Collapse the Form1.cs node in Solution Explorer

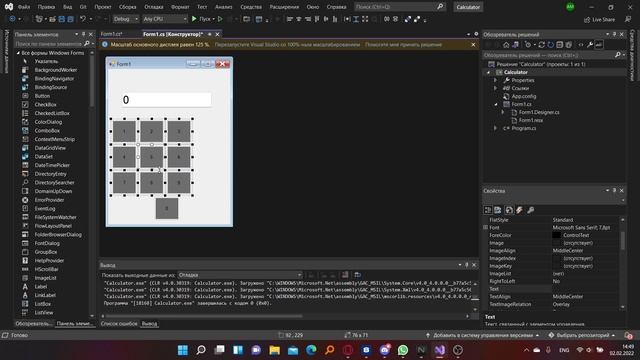496,104
